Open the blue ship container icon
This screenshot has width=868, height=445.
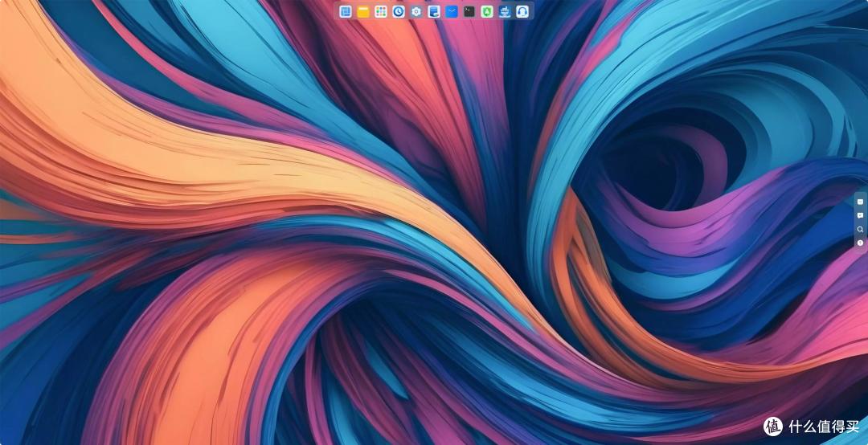point(505,11)
